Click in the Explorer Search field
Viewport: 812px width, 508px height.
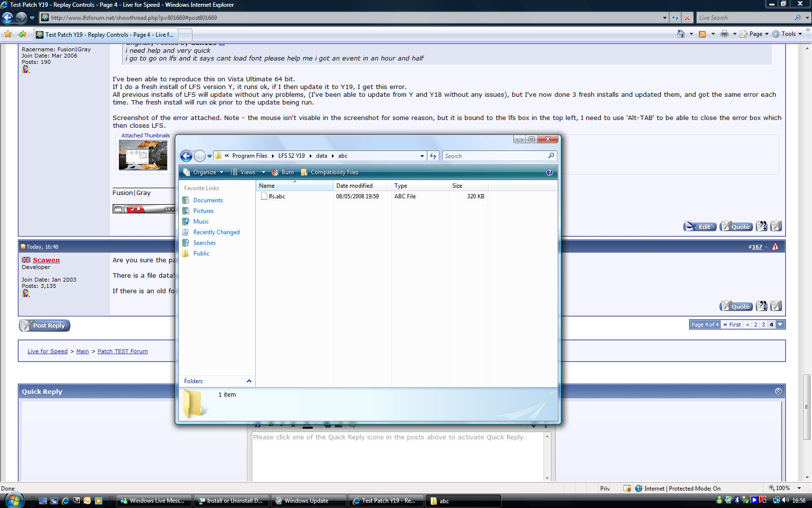point(495,156)
